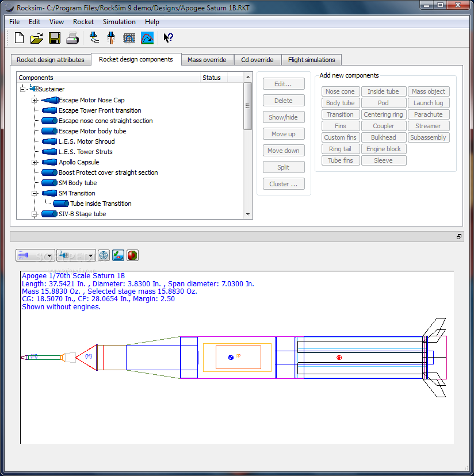Screen dimensions: 474x476
Task: Switch to the Rocket design attributes tab
Action: tap(51, 60)
